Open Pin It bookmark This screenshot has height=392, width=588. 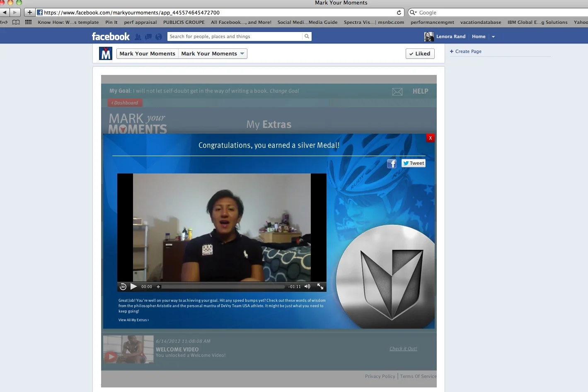click(111, 22)
